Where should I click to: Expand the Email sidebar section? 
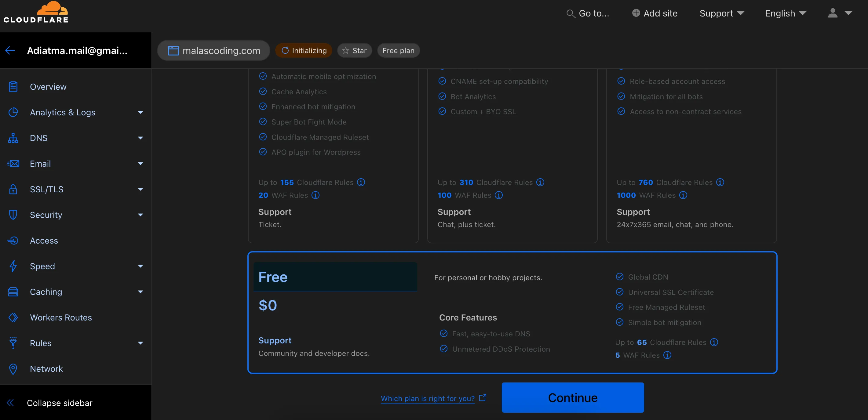140,164
